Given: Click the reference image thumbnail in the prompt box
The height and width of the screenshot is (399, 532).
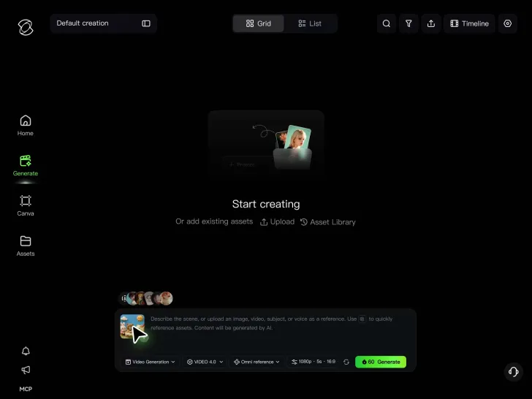Looking at the screenshot, I should click(x=132, y=327).
